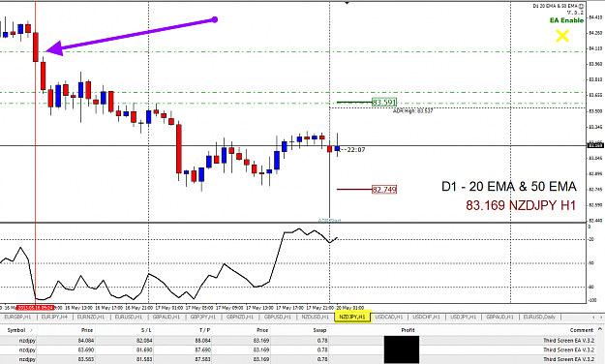Click the 17 May 01:00 time axis label
The image size is (605, 364).
168,308
